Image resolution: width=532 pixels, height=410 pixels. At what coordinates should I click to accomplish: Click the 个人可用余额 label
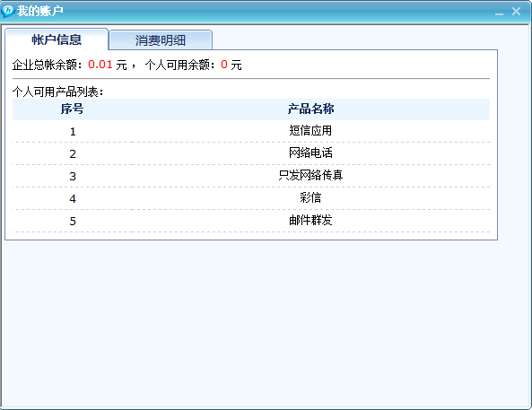pos(177,65)
